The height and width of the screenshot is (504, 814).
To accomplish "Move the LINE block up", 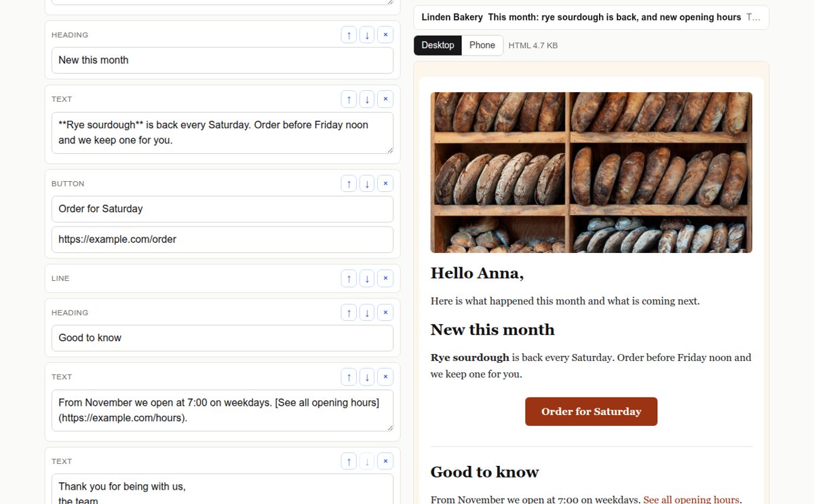I will [x=349, y=278].
